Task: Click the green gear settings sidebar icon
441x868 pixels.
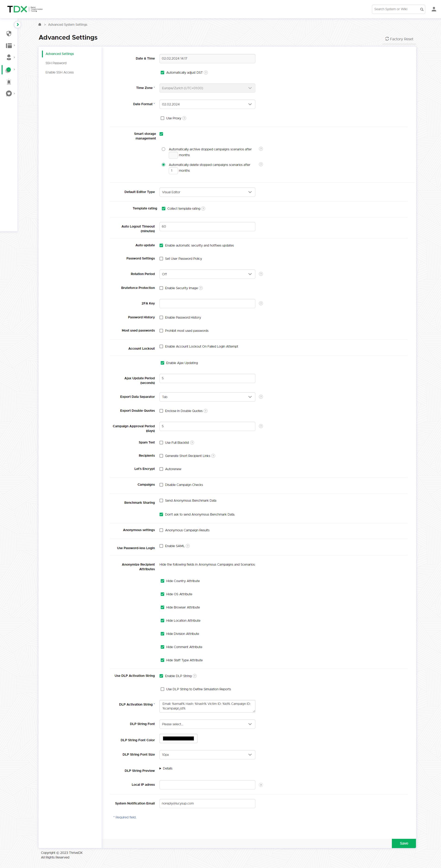Action: coord(8,70)
